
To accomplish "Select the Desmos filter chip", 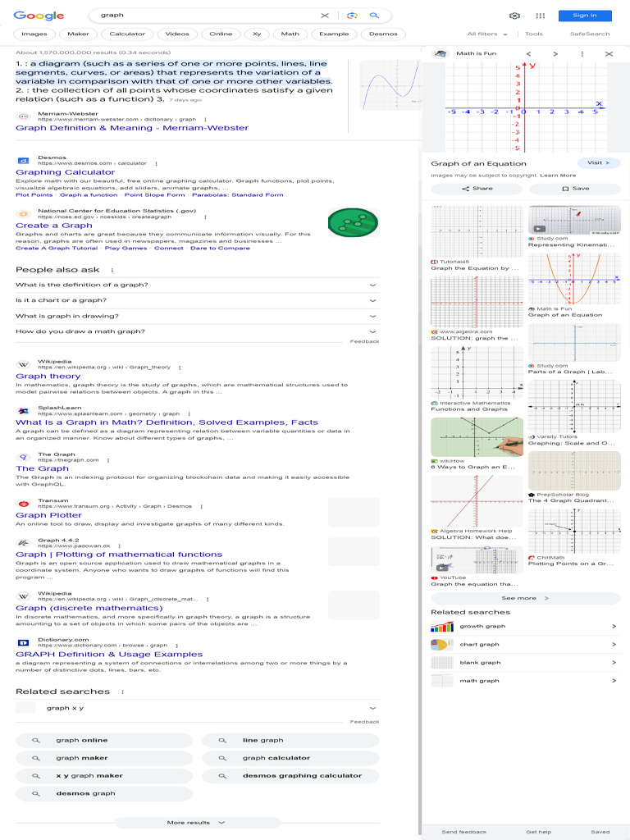I will click(384, 34).
